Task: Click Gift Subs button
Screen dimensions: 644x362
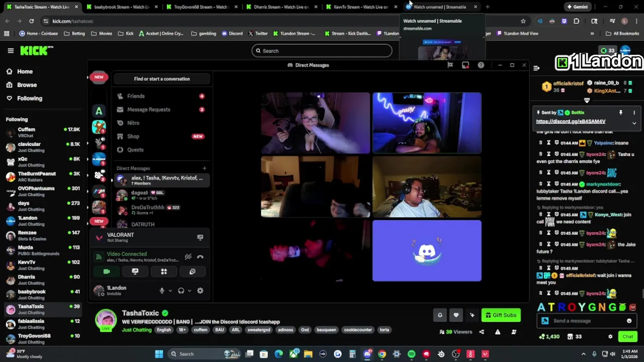Action: point(501,315)
